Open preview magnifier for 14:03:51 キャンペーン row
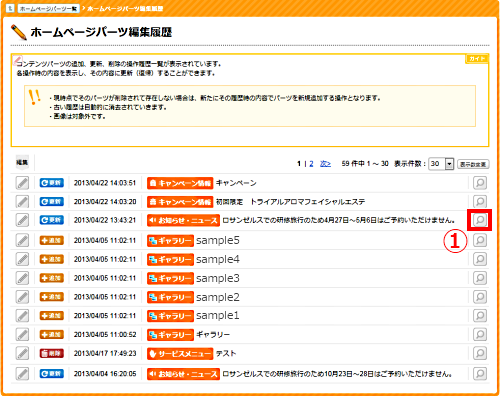 pyautogui.click(x=480, y=183)
